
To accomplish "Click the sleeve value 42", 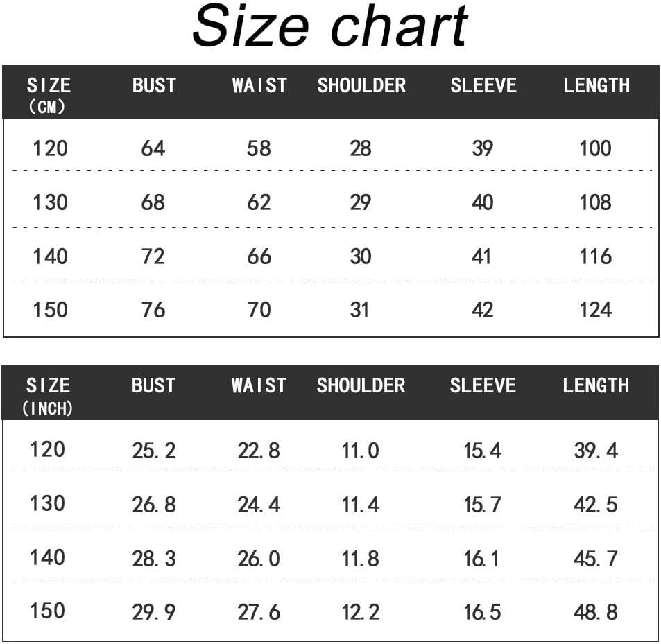I will pyautogui.click(x=482, y=309).
